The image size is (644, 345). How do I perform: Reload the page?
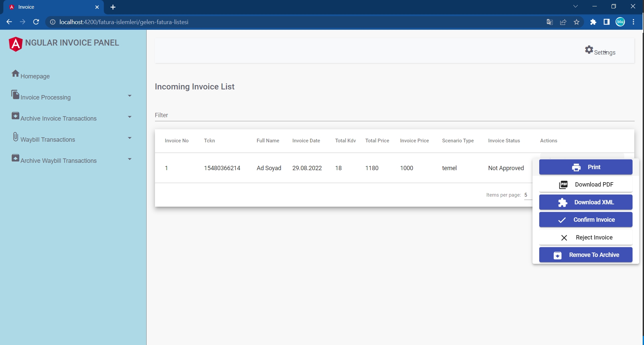[36, 22]
